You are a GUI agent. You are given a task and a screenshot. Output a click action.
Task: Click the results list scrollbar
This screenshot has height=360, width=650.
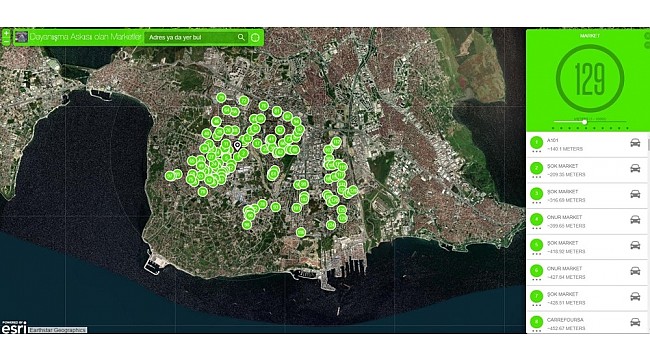649,144
